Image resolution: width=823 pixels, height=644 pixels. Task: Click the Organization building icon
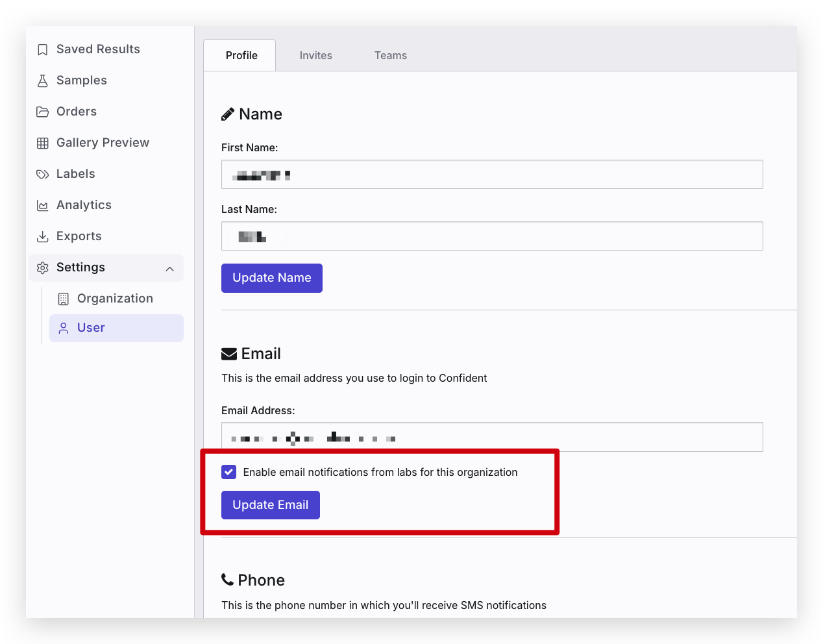[x=64, y=299]
